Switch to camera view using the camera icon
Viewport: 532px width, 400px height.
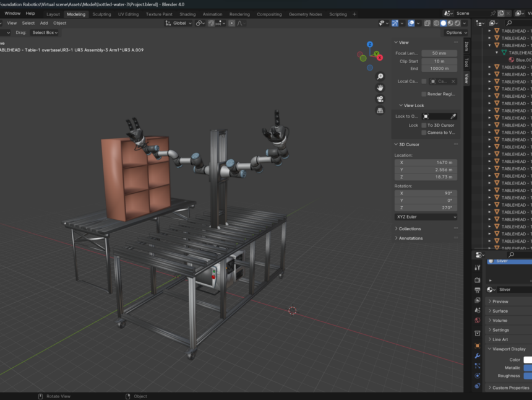point(379,99)
